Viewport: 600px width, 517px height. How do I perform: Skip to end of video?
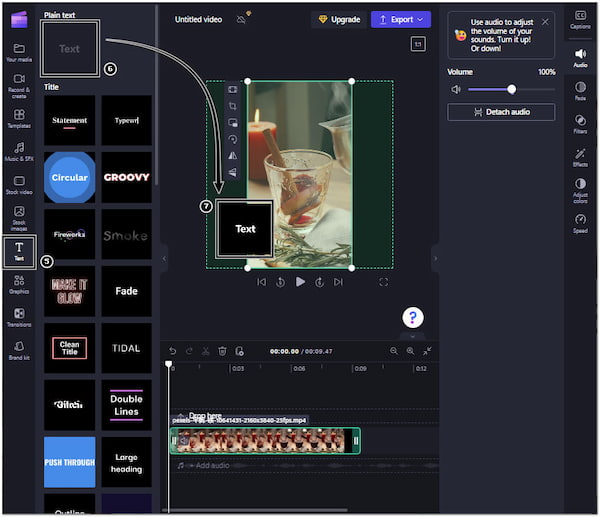click(338, 282)
